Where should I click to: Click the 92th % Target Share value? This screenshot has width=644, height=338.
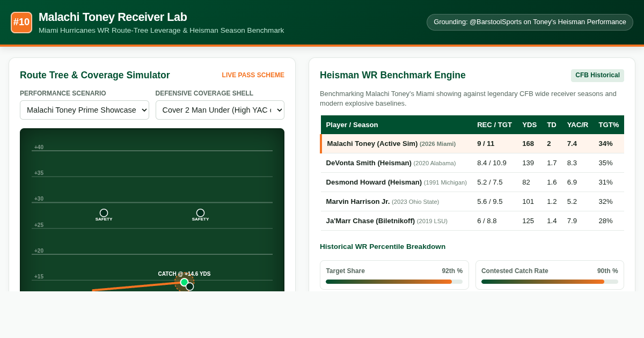[452, 271]
